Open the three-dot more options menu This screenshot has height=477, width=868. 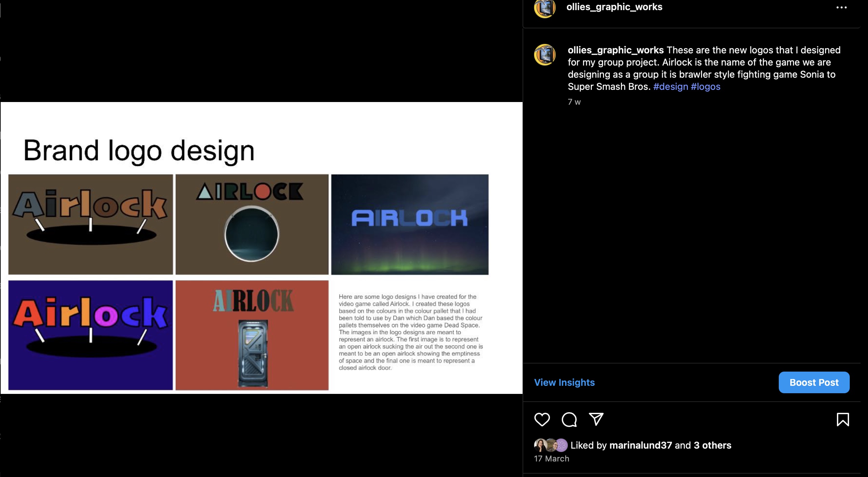[x=841, y=7]
